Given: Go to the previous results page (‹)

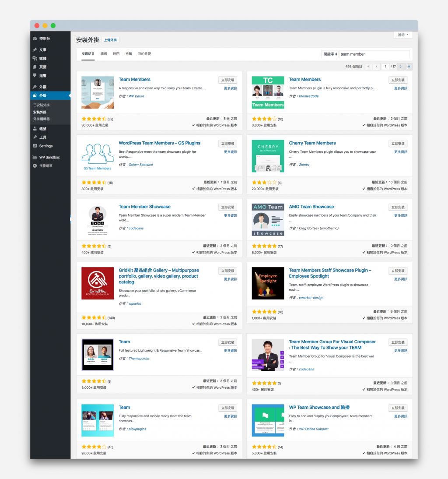Looking at the screenshot, I should (377, 66).
